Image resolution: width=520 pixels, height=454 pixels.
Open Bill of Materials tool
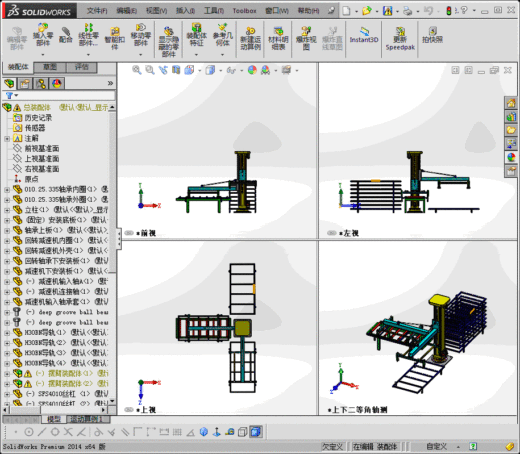click(278, 39)
